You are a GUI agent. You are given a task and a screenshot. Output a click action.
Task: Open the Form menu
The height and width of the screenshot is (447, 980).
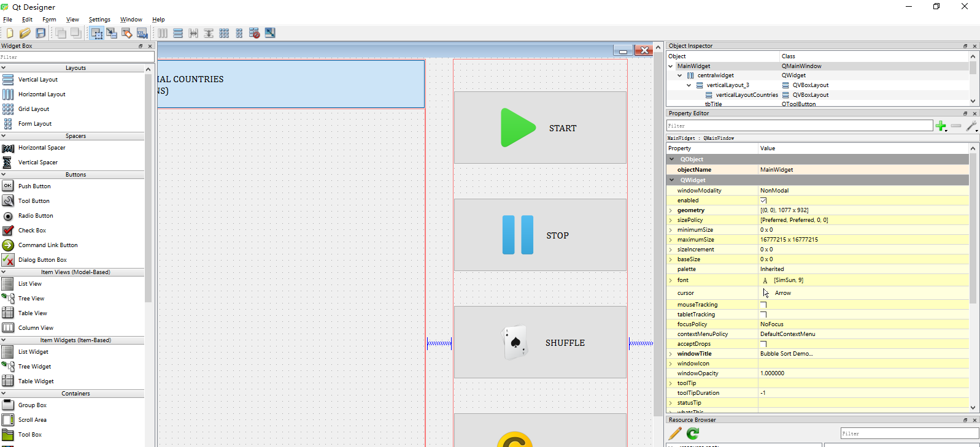[x=49, y=20]
